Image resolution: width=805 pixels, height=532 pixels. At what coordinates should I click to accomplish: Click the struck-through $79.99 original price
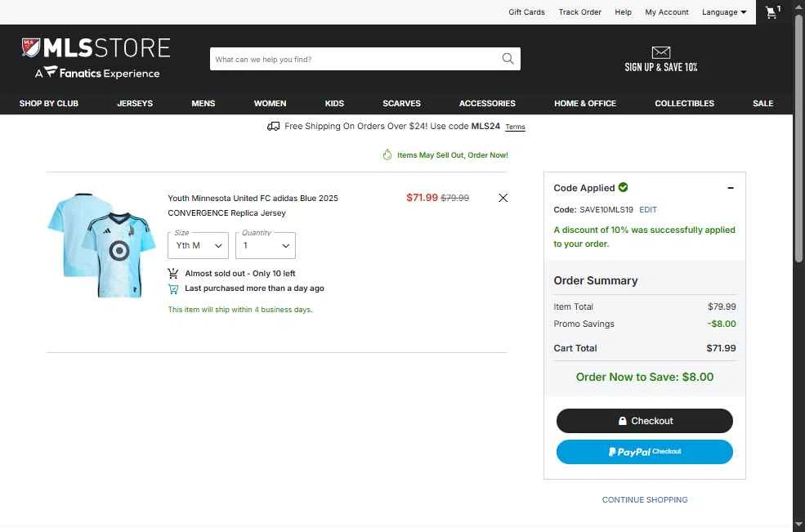pos(455,198)
